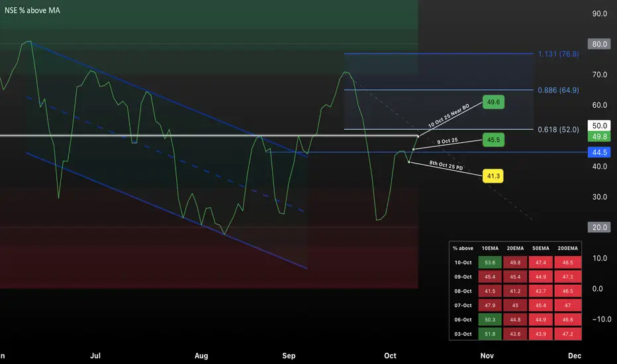The height and width of the screenshot is (364, 617).
Task: Click the 47.4 cell in 10-Oct row
Action: (x=541, y=263)
